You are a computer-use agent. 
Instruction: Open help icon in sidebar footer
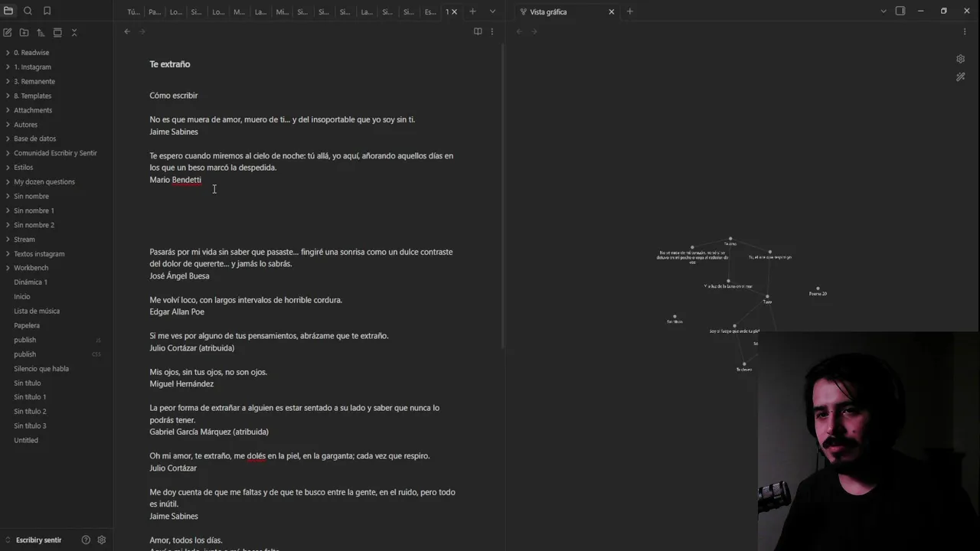tap(86, 540)
